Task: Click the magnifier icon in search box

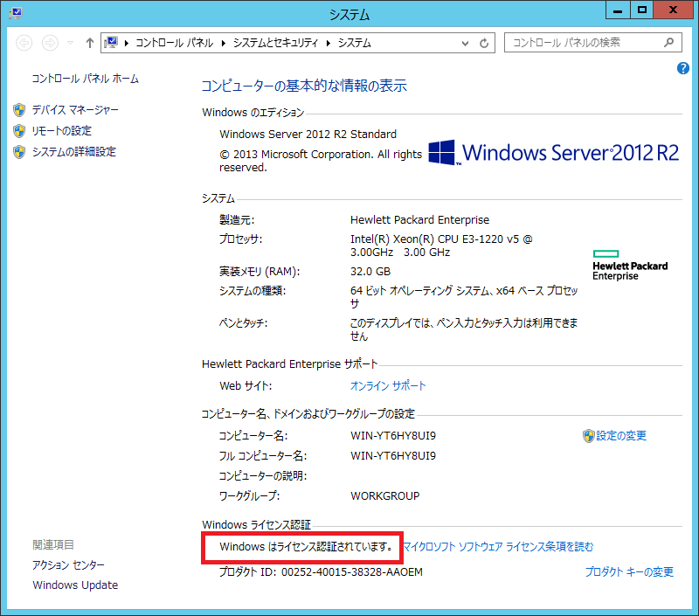Action: pyautogui.click(x=669, y=42)
